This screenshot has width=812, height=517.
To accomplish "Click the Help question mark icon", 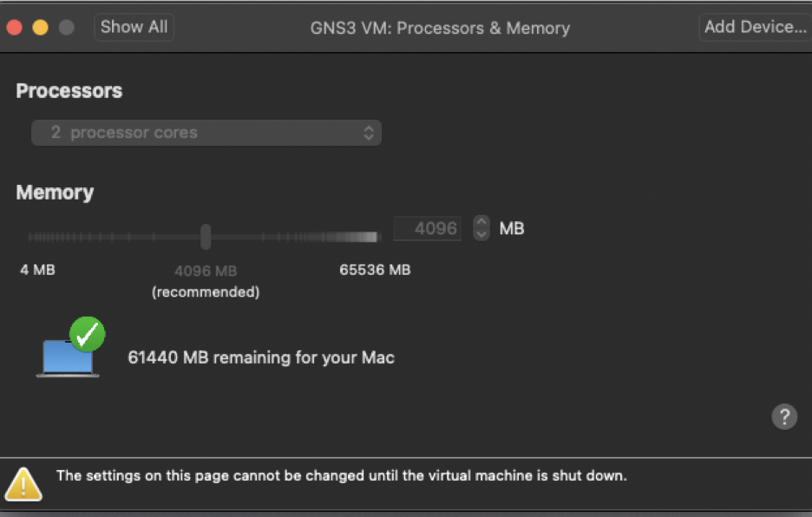I will coord(784,416).
